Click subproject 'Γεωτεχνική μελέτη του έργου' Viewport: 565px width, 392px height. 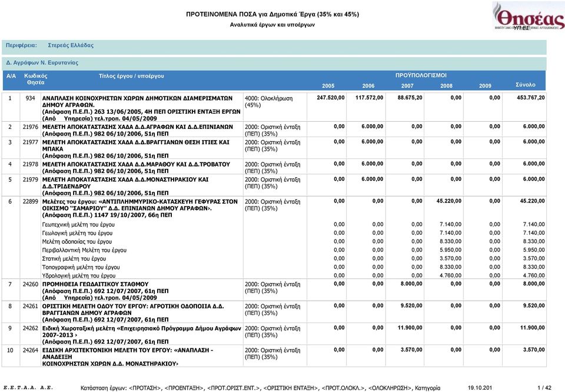click(78, 224)
